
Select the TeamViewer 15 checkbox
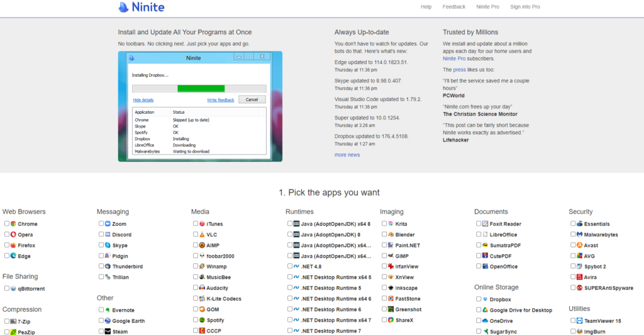click(x=572, y=321)
